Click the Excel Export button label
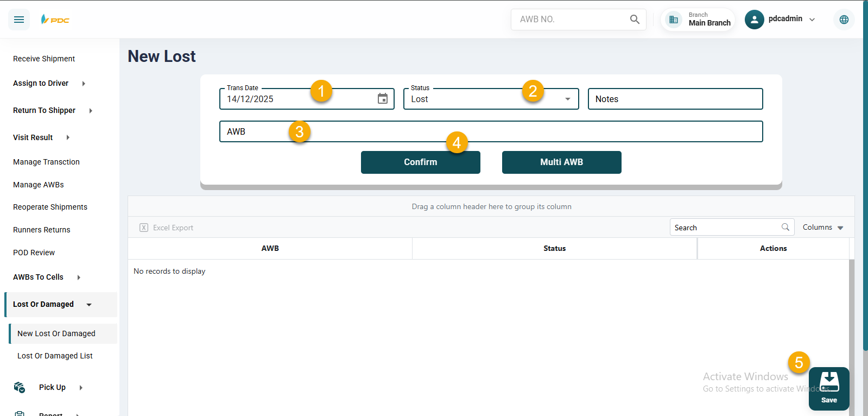Image resolution: width=868 pixels, height=416 pixels. [x=173, y=228]
